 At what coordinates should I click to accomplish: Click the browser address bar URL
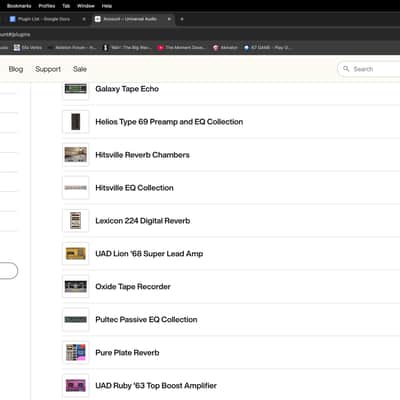(15, 34)
